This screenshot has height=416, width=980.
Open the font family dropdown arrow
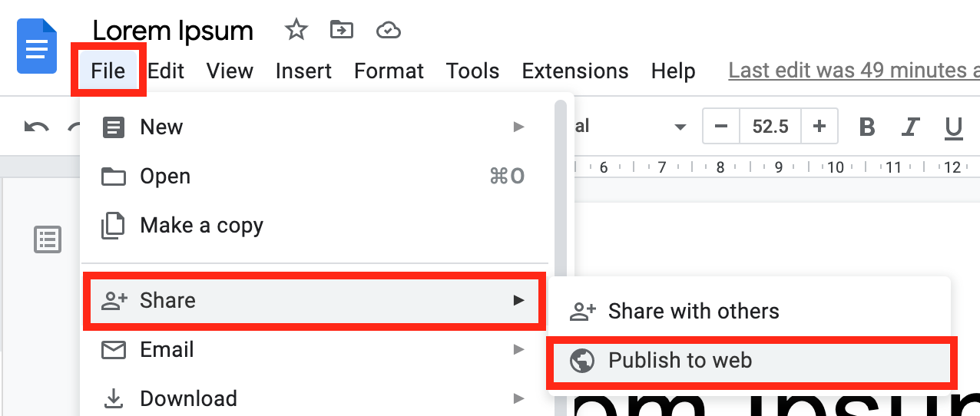pos(680,127)
